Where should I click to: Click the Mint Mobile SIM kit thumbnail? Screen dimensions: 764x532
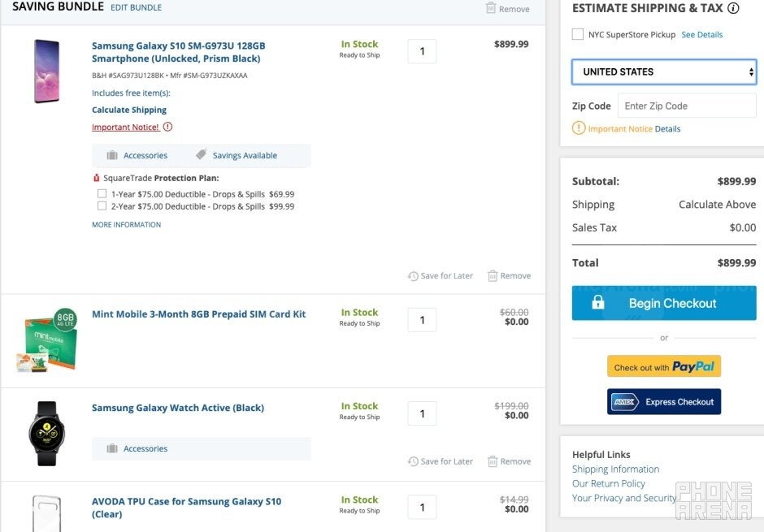pos(47,340)
